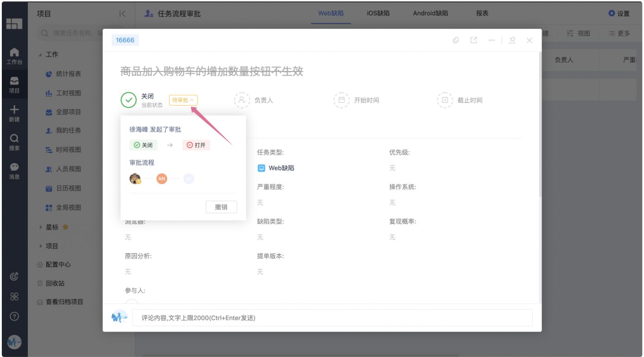The width and height of the screenshot is (644, 357).
Task: Open the 视图 options behind the dialog
Action: point(578,33)
